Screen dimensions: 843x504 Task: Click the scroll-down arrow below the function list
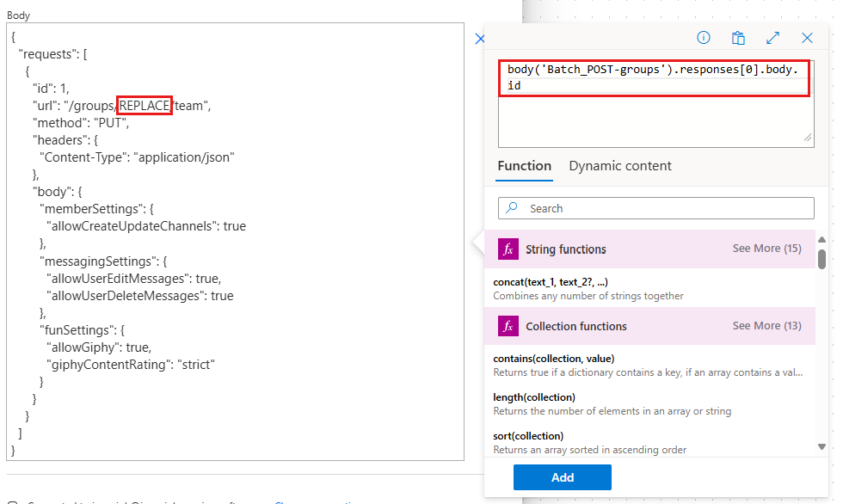pos(821,446)
